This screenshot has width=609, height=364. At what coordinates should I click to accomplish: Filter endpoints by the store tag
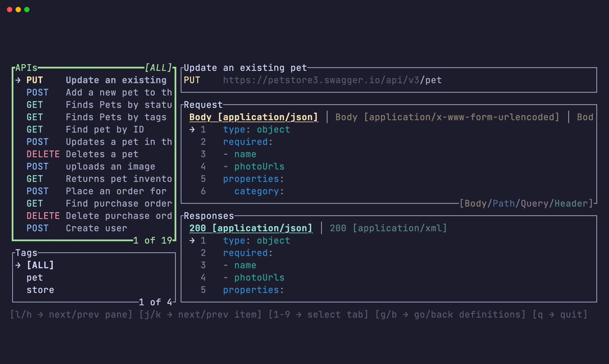pos(40,290)
